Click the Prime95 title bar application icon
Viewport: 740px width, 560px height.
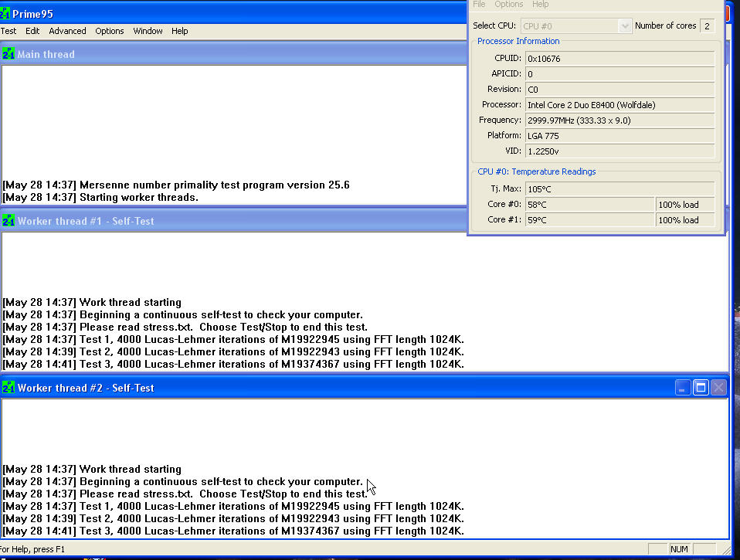5,13
